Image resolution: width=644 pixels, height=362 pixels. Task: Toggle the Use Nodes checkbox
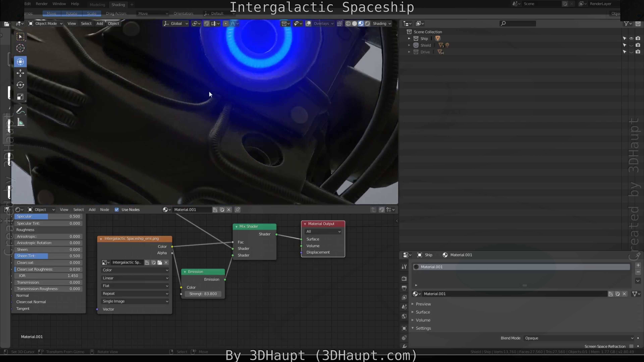pyautogui.click(x=117, y=210)
